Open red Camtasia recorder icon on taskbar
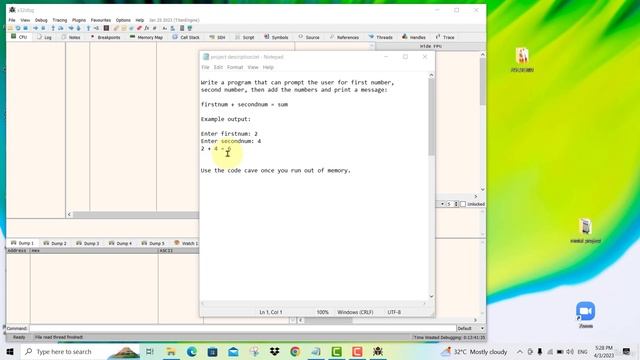This screenshot has width=640, height=360. click(x=357, y=351)
